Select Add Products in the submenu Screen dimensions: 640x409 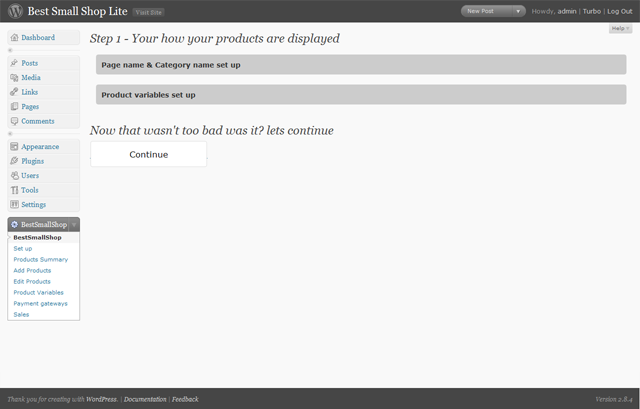coord(32,271)
